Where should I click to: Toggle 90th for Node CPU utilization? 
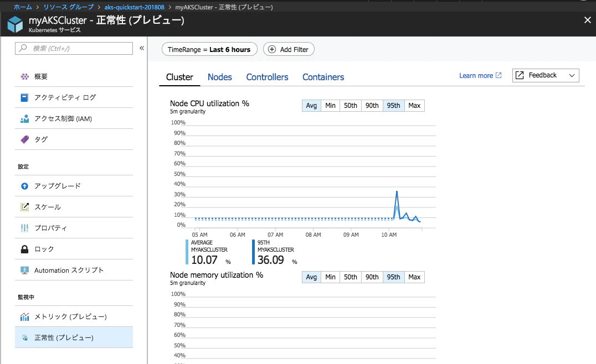tap(372, 106)
